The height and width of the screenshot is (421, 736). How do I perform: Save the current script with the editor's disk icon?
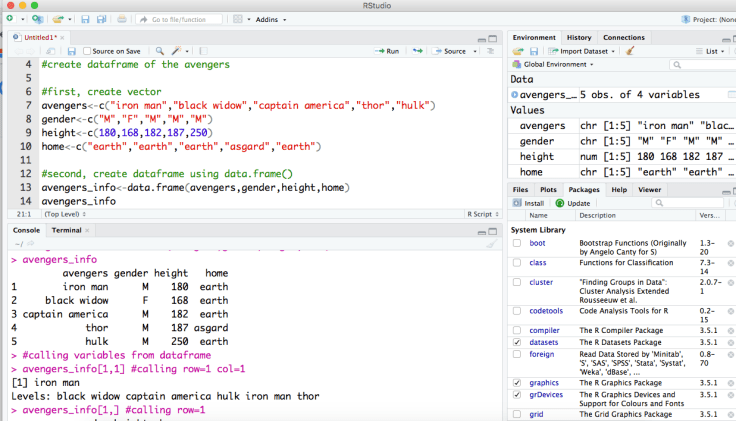[71, 51]
